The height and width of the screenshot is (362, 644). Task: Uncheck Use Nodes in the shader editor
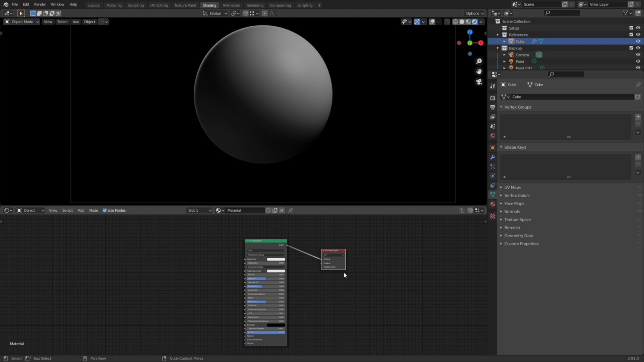tap(104, 210)
